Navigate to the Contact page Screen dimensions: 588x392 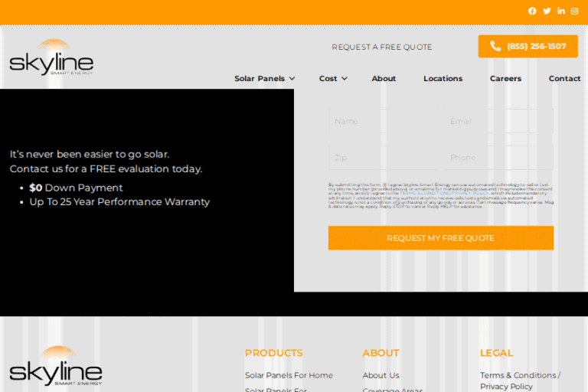click(x=564, y=78)
